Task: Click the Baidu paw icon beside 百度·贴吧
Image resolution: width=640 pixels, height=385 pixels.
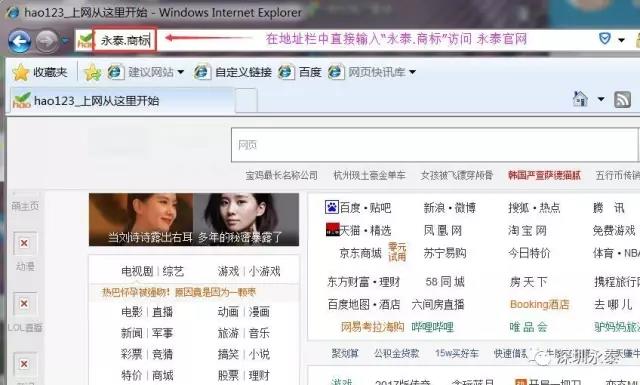Action: [x=331, y=207]
